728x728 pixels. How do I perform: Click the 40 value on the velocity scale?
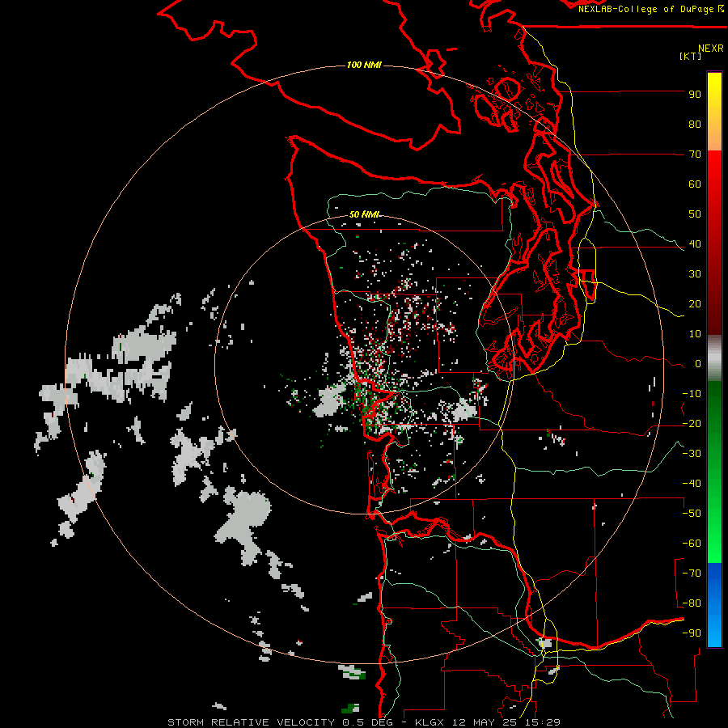(695, 244)
